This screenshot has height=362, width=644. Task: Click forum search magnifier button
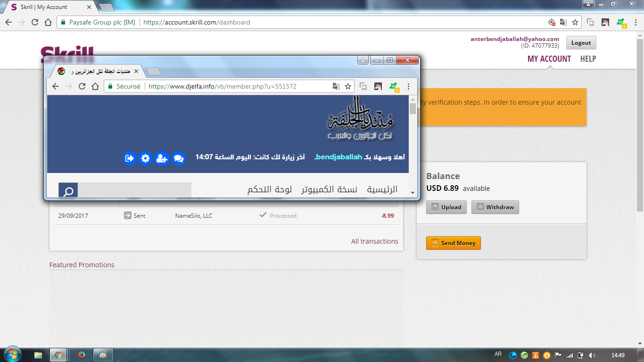tap(68, 191)
